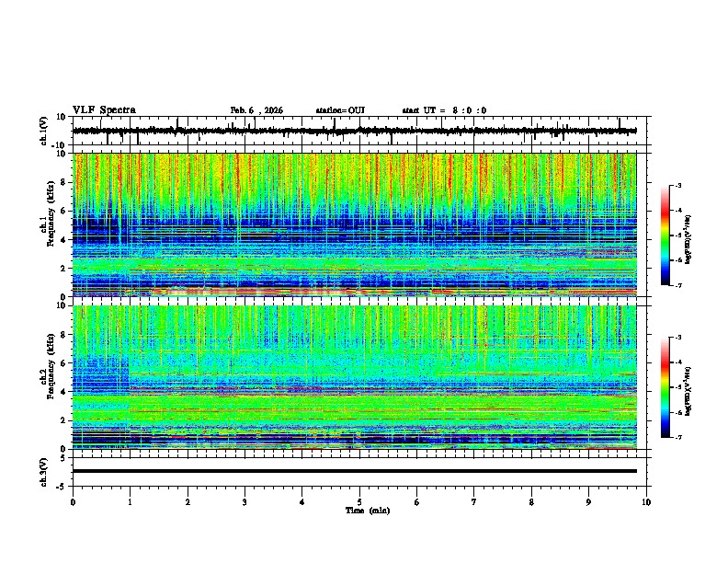
Task: Click time axis tick label "4"
Action: click(302, 502)
